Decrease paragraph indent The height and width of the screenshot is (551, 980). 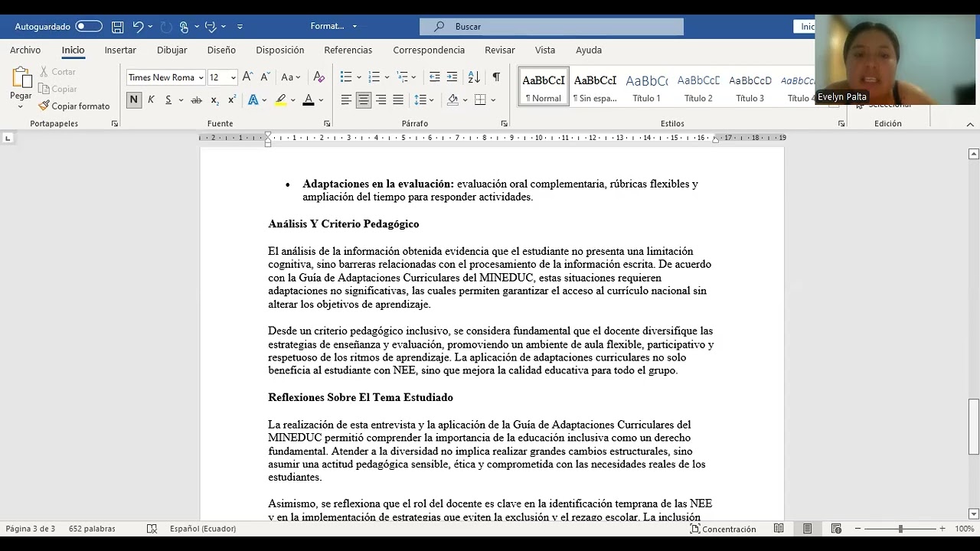coord(434,77)
